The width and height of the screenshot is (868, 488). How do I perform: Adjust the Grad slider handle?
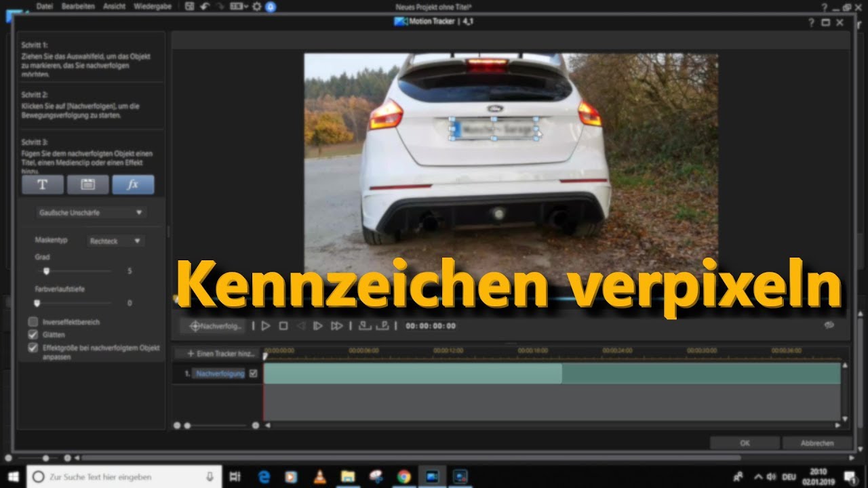pyautogui.click(x=46, y=271)
